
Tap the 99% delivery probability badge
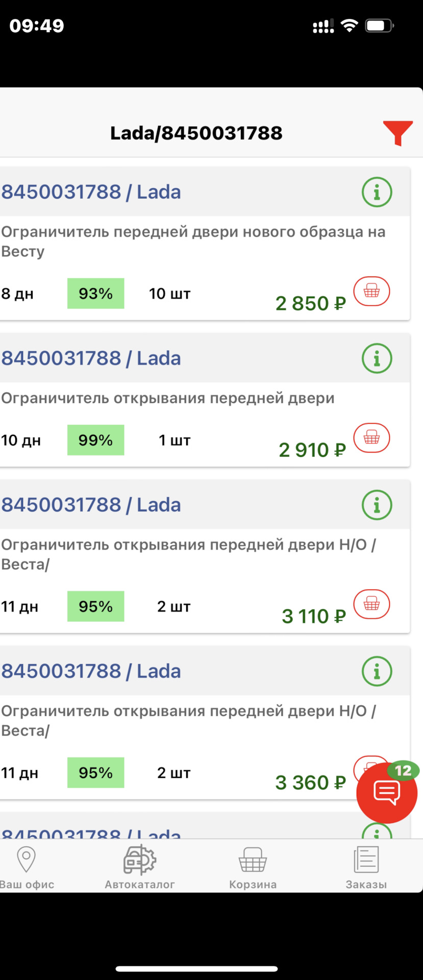point(96,440)
